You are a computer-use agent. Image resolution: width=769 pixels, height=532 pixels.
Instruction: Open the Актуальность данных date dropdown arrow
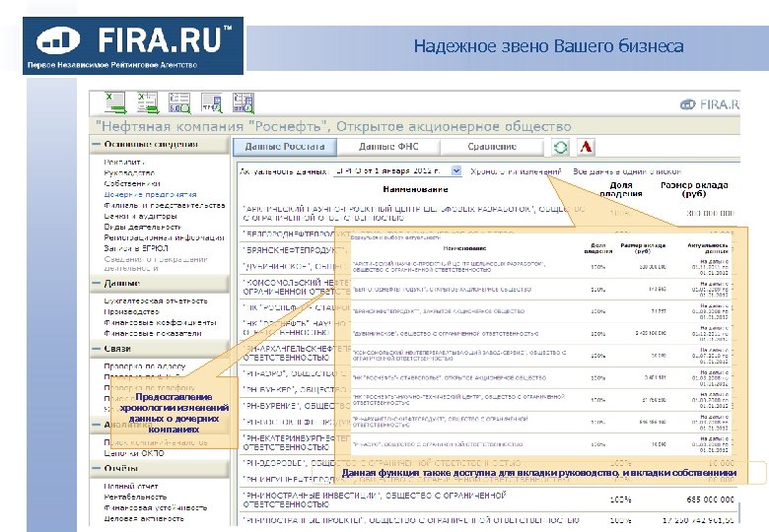[x=456, y=170]
